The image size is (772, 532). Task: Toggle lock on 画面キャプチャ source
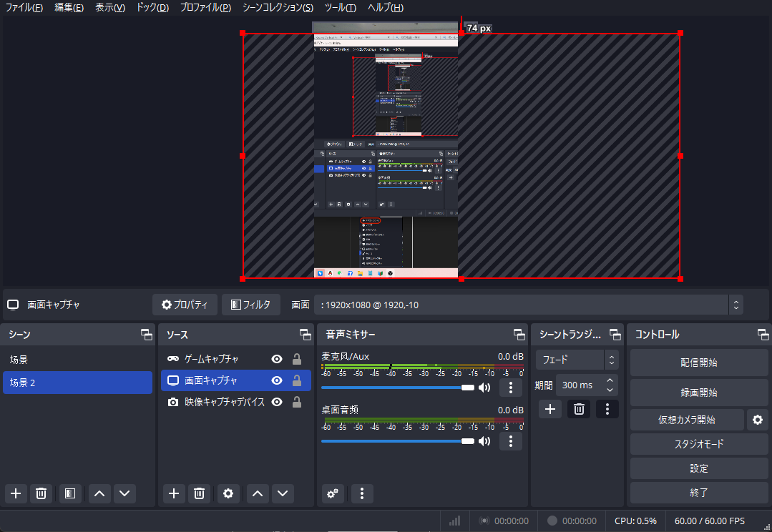coord(296,380)
